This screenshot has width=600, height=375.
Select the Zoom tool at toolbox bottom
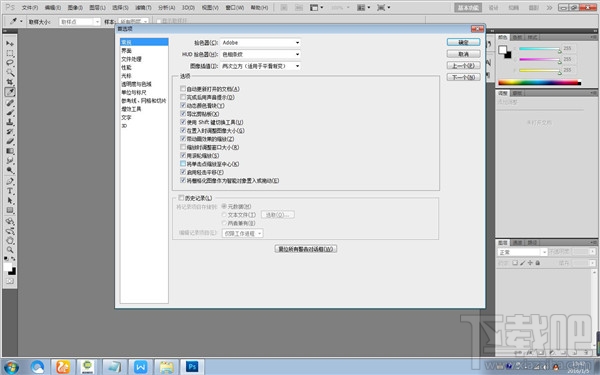10,250
